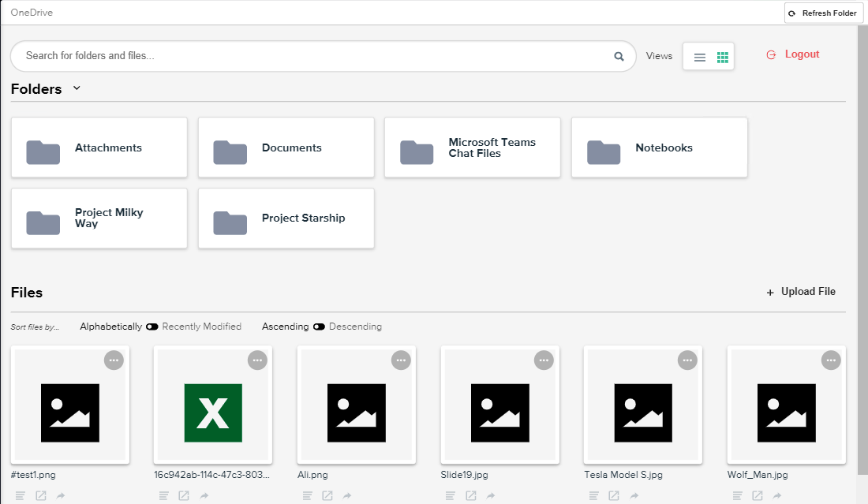Click the open-in-new icon under Ali.png
The width and height of the screenshot is (868, 504).
(x=327, y=495)
